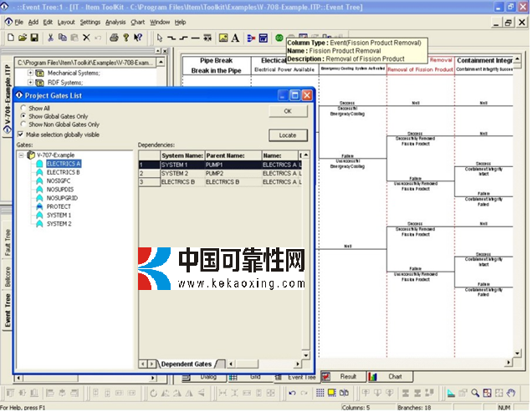The height and width of the screenshot is (412, 532).
Task: Click the dependencies grid vertical scroll down arrow
Action: [305, 355]
